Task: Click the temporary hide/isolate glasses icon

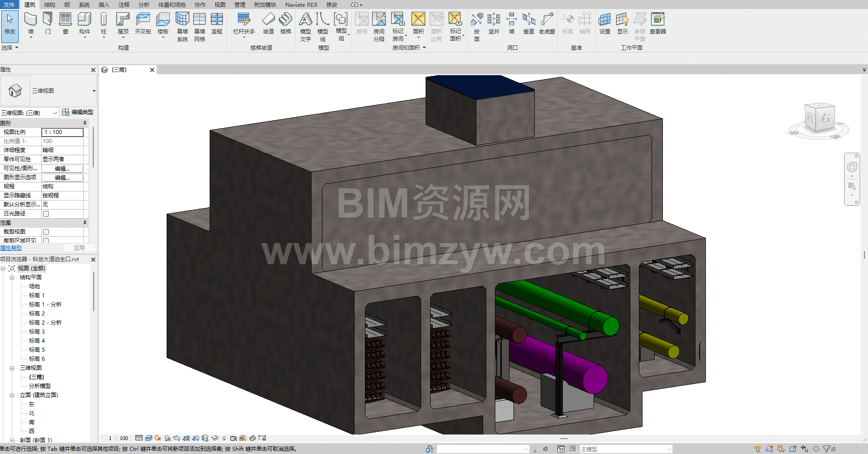Action: pos(215,438)
